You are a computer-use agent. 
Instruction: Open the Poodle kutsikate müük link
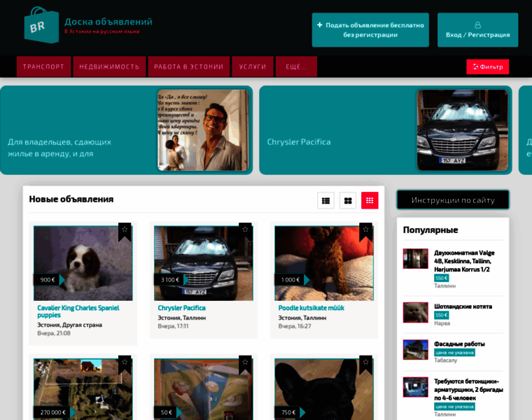point(311,308)
